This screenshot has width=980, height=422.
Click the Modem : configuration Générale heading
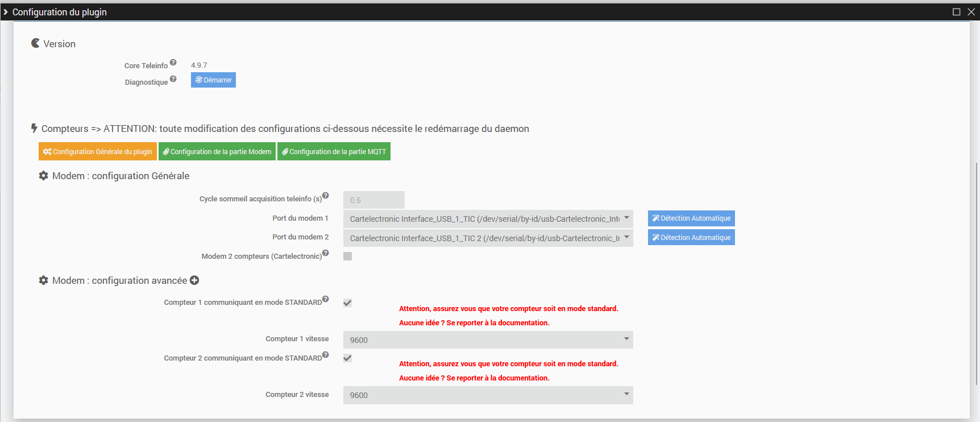pos(121,176)
